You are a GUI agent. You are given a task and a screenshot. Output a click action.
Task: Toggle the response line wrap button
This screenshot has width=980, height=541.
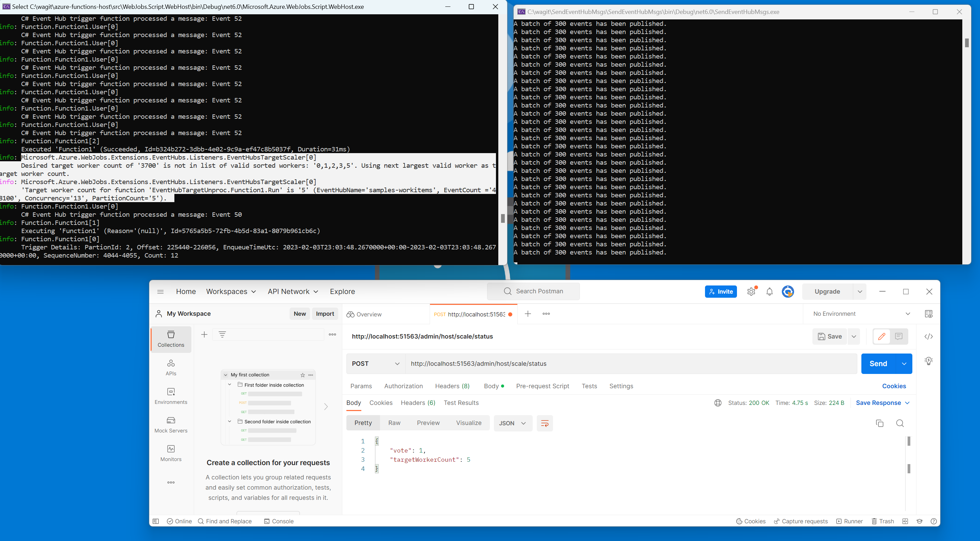[545, 423]
